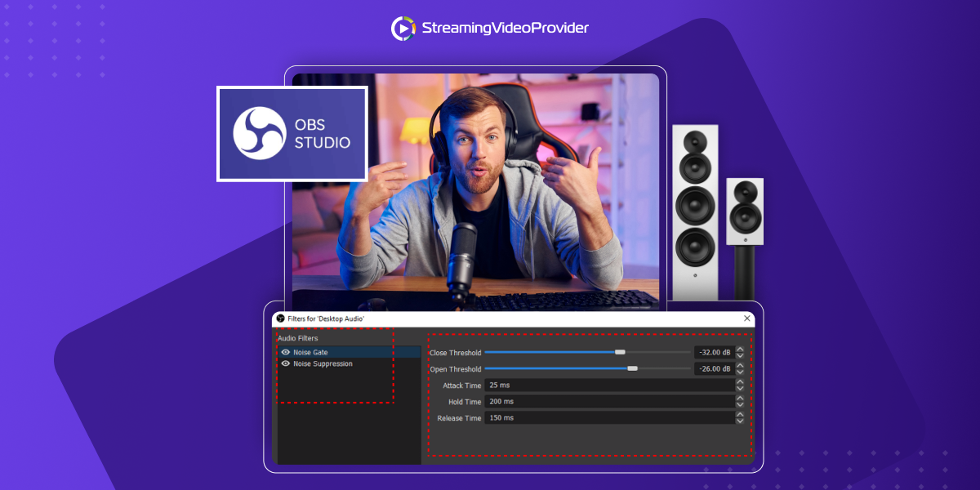The width and height of the screenshot is (980, 490).
Task: Click the StreamingVideoProvider brand name text
Action: click(x=505, y=29)
